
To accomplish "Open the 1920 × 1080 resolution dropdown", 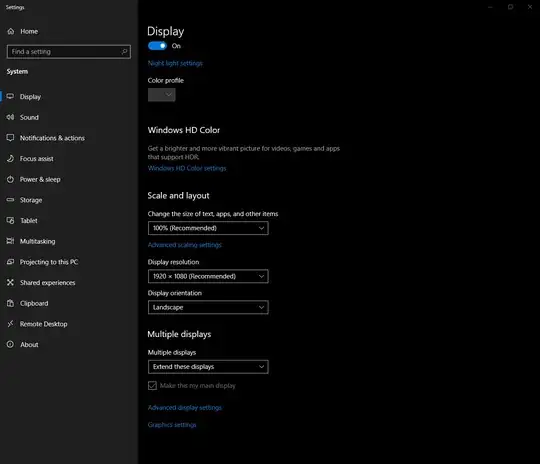I will point(208,276).
